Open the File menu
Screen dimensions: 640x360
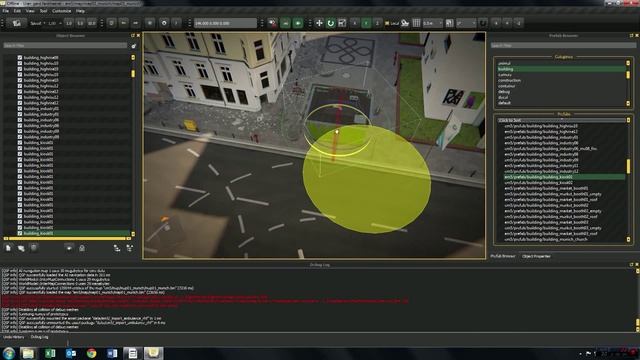pos(5,11)
